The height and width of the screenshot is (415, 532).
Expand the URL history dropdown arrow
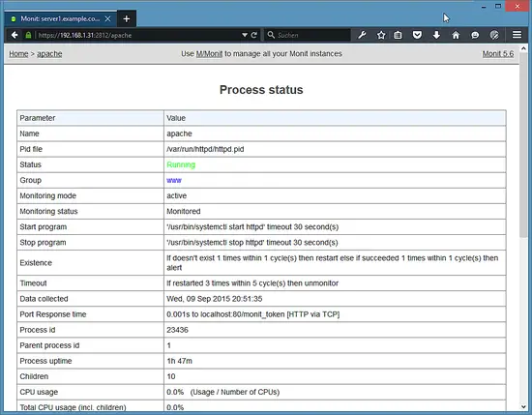coord(245,35)
